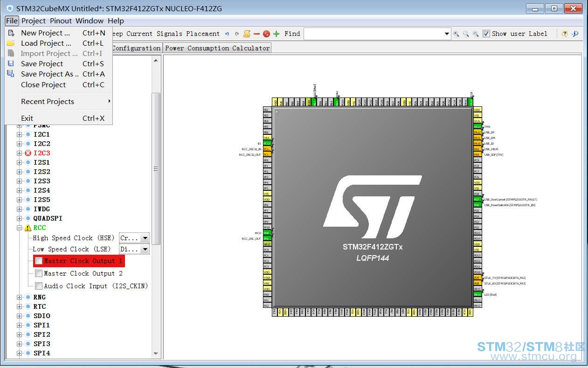
Task: Click the yellow Load Project folder icon
Action: tap(11, 43)
